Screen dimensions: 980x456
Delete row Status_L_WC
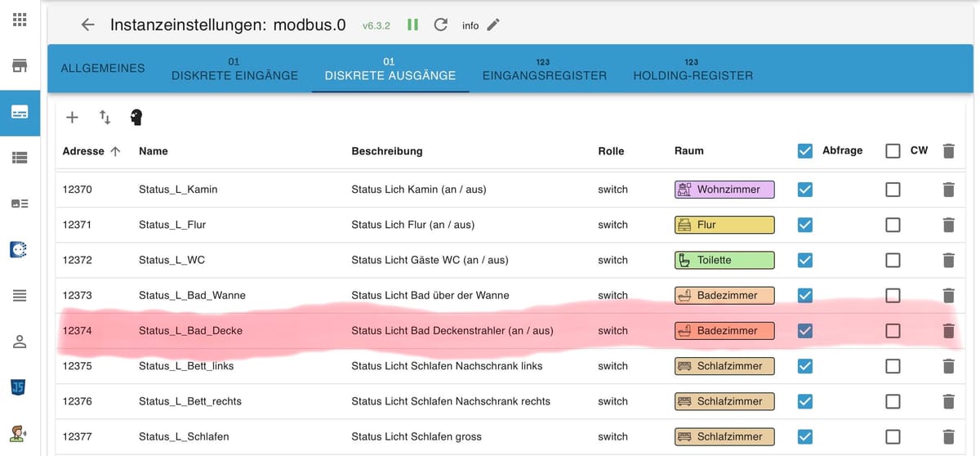[x=948, y=260]
